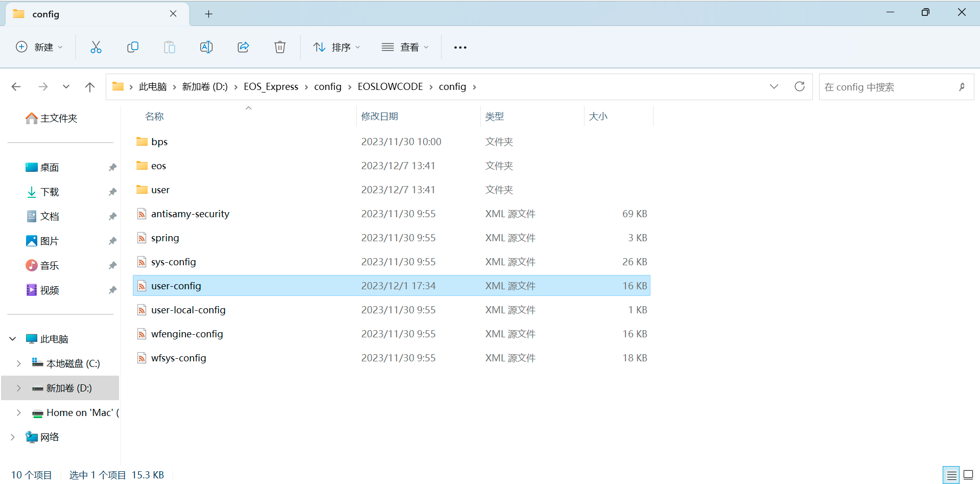Viewport: 980px width, 484px height.
Task: Click the Share icon in toolbar
Action: pyautogui.click(x=243, y=47)
